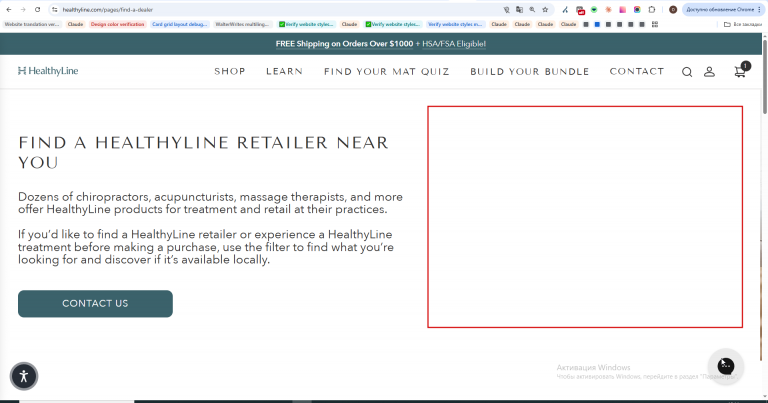
Task: Click the browser forward arrow
Action: [23, 9]
